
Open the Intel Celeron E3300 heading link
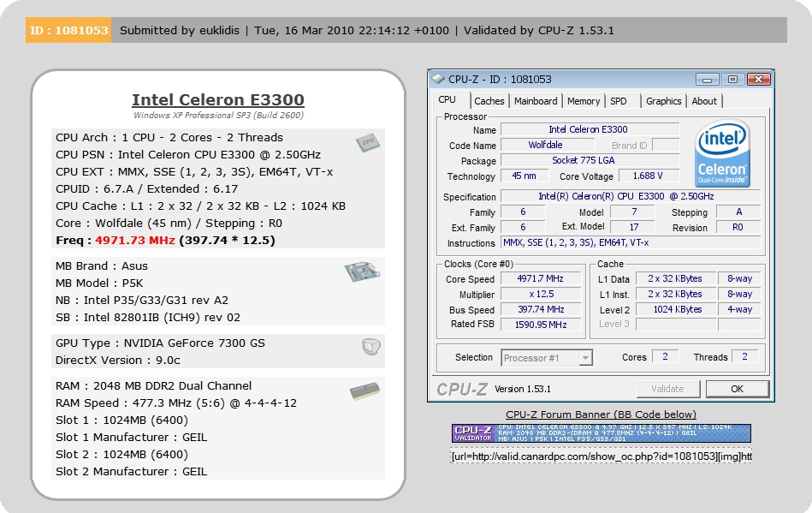pyautogui.click(x=218, y=99)
